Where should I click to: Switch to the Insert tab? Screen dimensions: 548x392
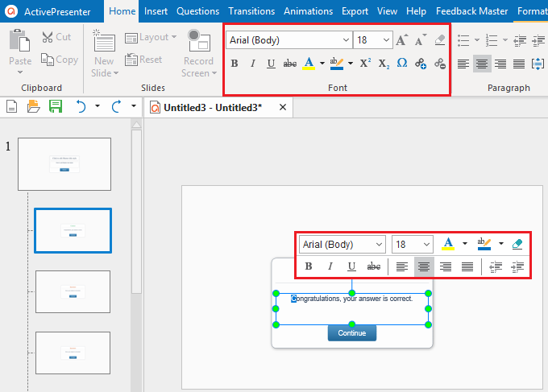pos(156,11)
